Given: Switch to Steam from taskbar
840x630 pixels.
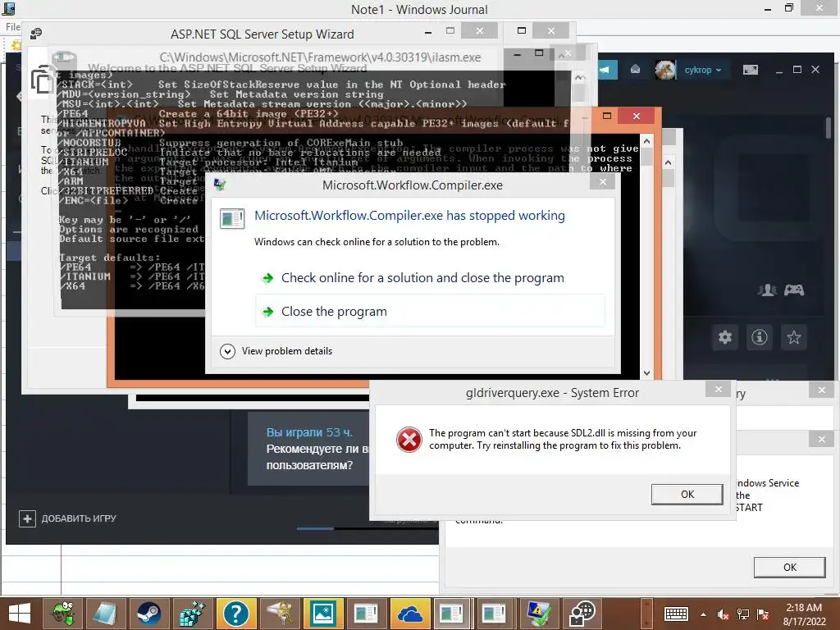Looking at the screenshot, I should point(148,614).
